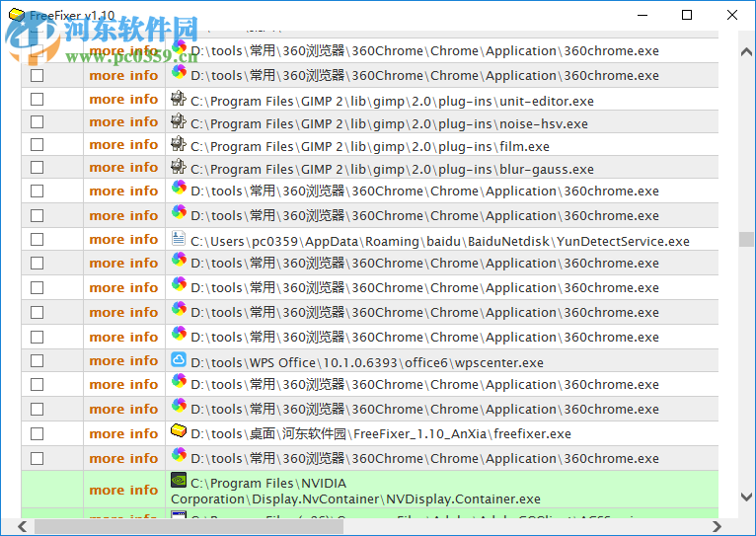Select the unit-editor.exe file path text

[x=392, y=102]
